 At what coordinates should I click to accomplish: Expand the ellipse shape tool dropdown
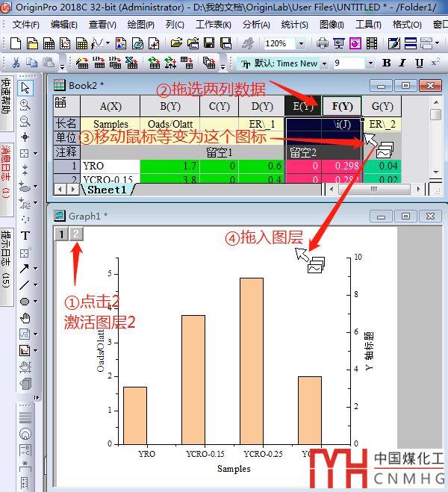click(35, 301)
